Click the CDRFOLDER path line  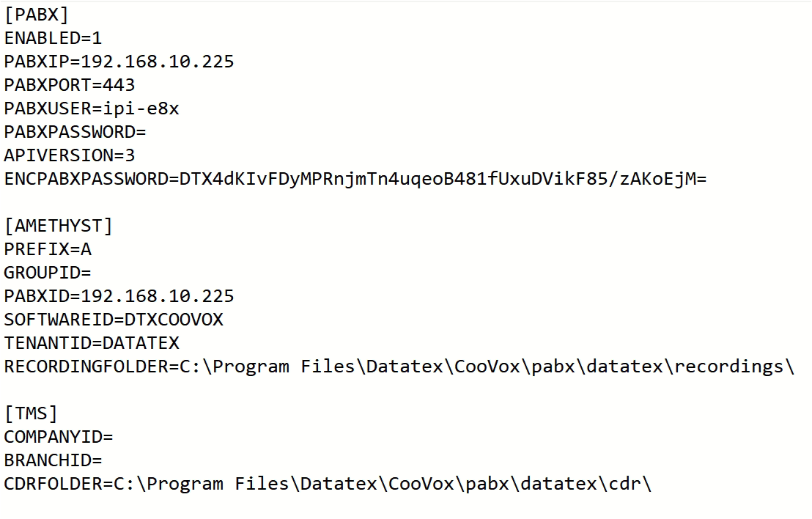(328, 484)
